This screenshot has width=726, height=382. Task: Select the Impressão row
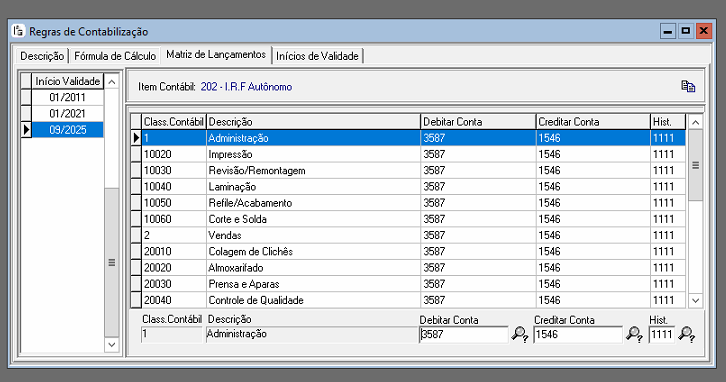(413, 154)
